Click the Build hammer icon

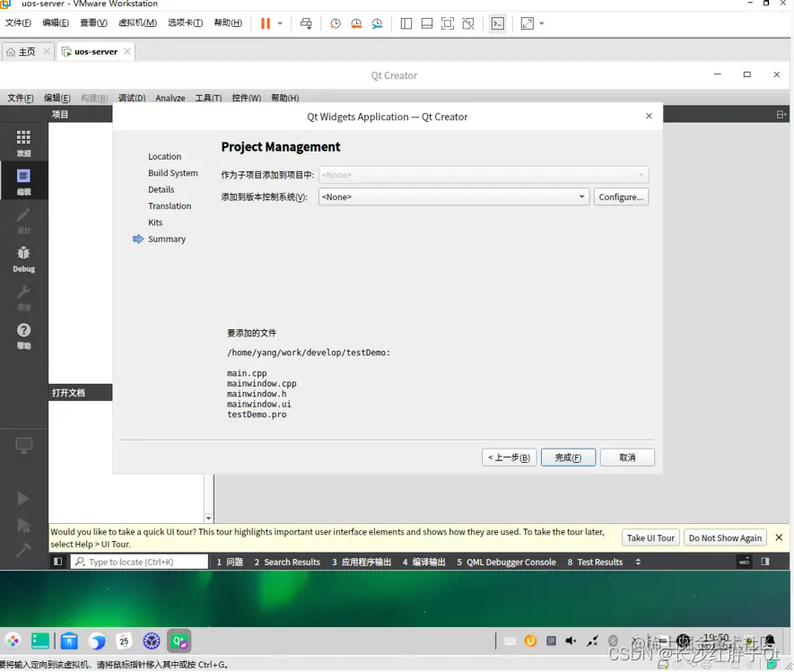coord(23,549)
